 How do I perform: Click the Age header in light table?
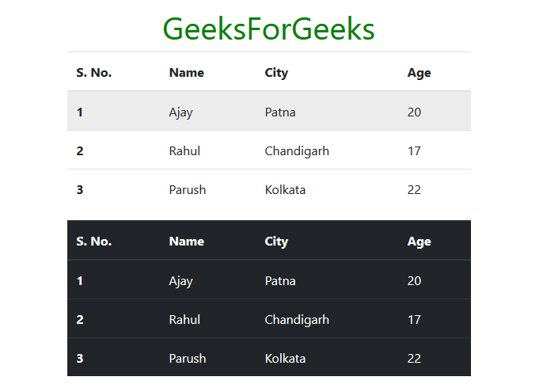click(x=419, y=73)
